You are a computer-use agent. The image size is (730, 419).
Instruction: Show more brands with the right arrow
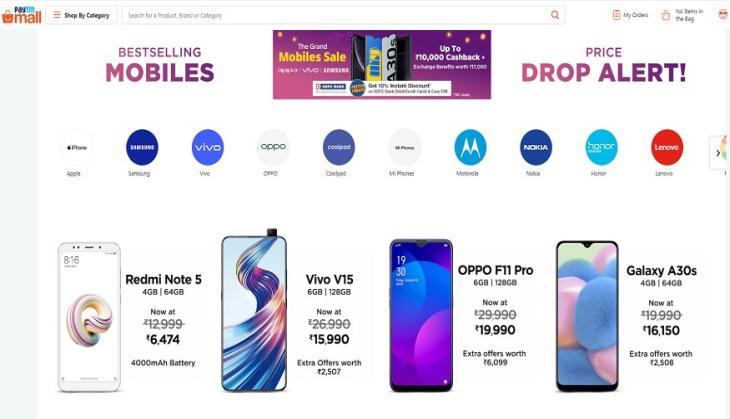[717, 153]
